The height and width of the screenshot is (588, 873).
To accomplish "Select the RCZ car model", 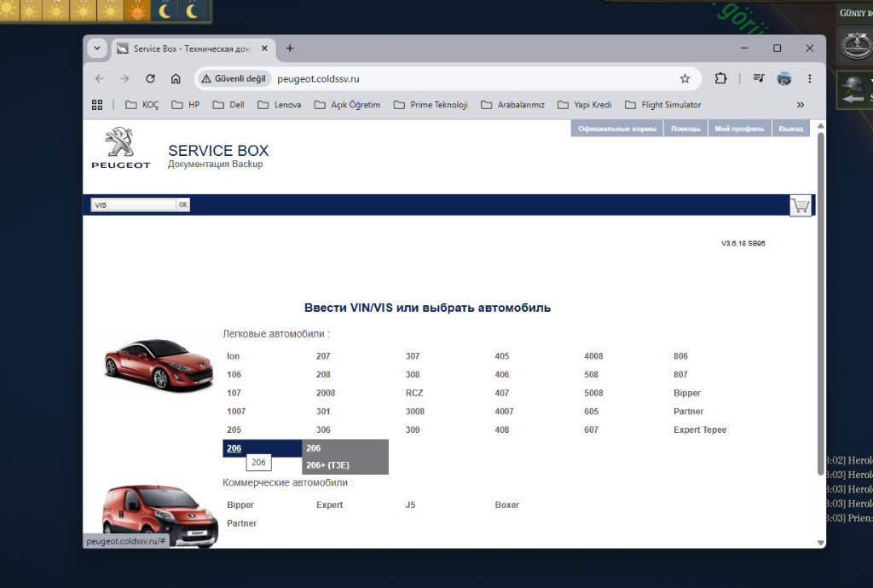I will coord(414,393).
